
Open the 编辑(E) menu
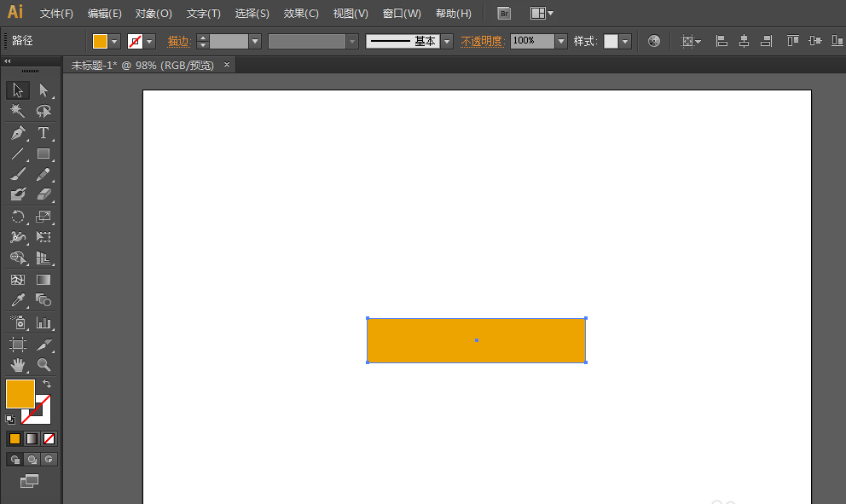105,14
